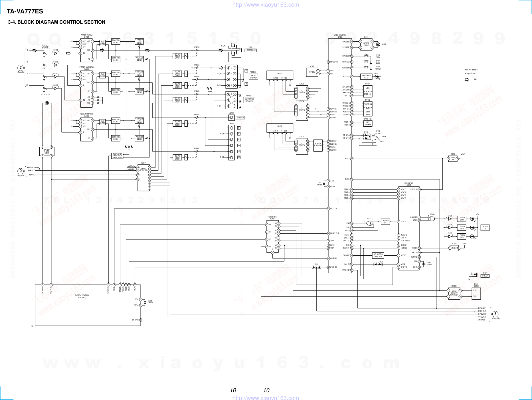Click the BIAS Q4102 block

pos(103,43)
